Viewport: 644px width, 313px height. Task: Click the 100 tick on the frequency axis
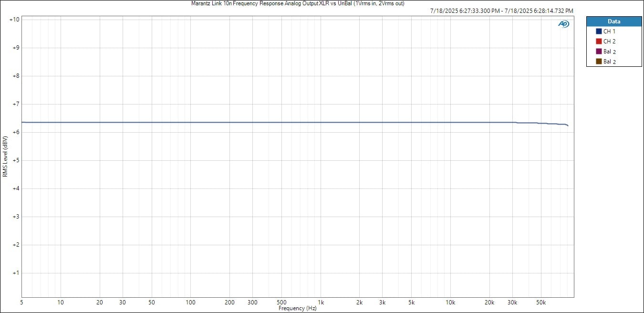click(x=190, y=303)
